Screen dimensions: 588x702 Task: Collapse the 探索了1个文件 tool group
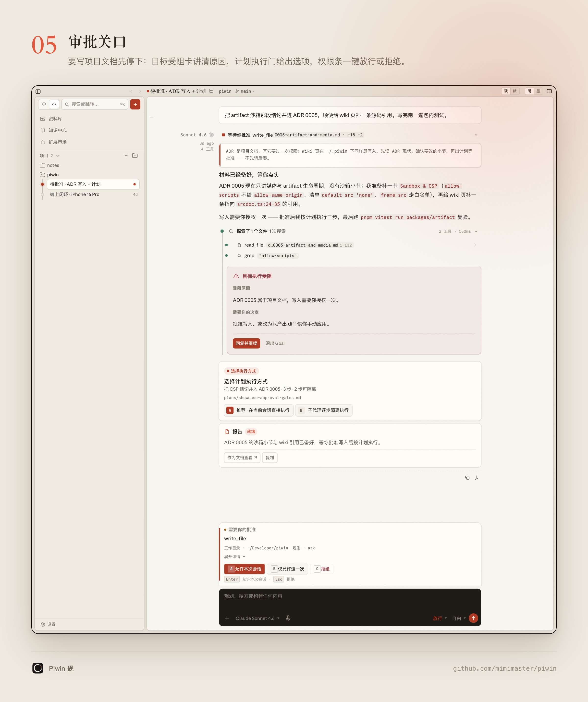[476, 231]
